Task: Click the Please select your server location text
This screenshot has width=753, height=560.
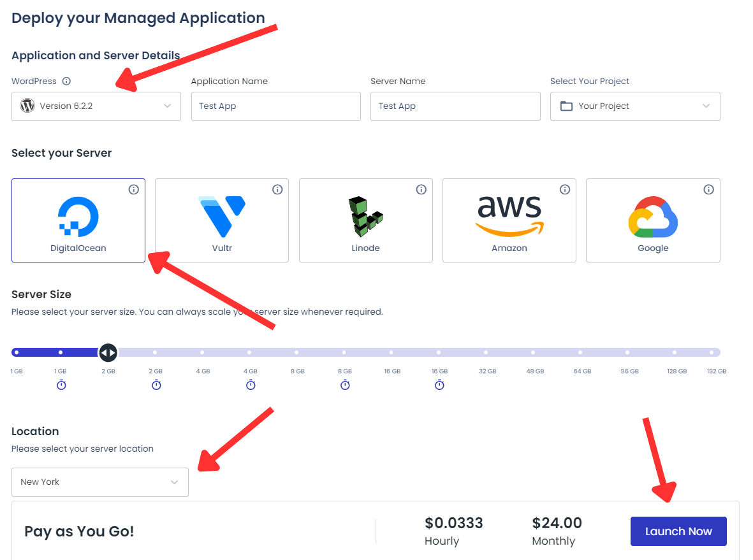Action: tap(83, 449)
